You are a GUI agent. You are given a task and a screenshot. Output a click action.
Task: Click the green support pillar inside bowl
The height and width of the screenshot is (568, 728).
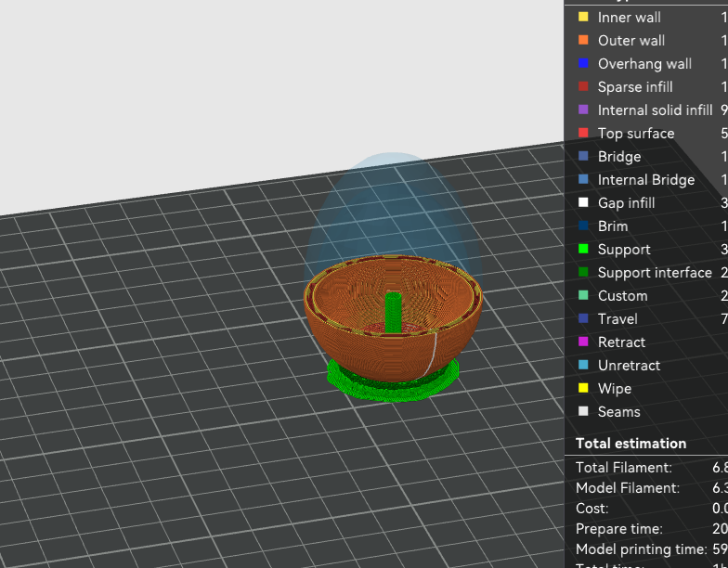393,312
